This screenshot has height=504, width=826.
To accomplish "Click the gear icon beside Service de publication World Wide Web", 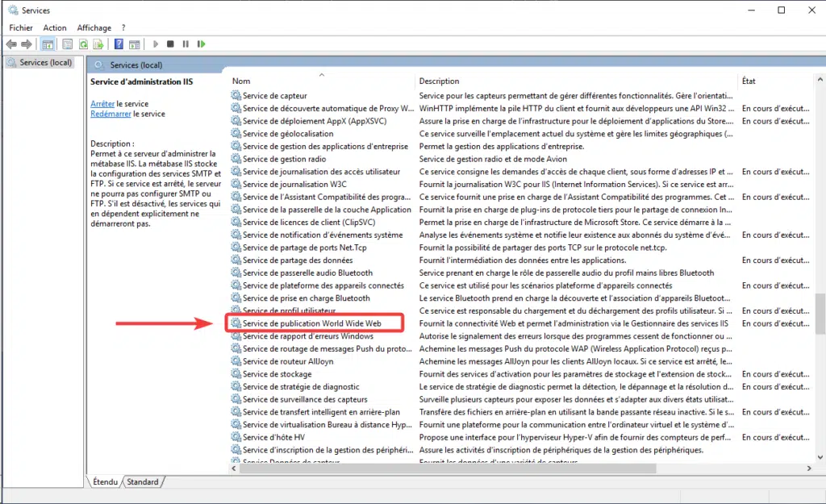I will [236, 323].
